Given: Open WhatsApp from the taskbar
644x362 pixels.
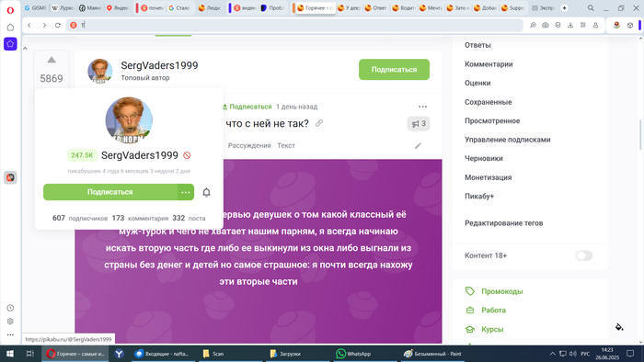Looking at the screenshot, I should [x=353, y=354].
